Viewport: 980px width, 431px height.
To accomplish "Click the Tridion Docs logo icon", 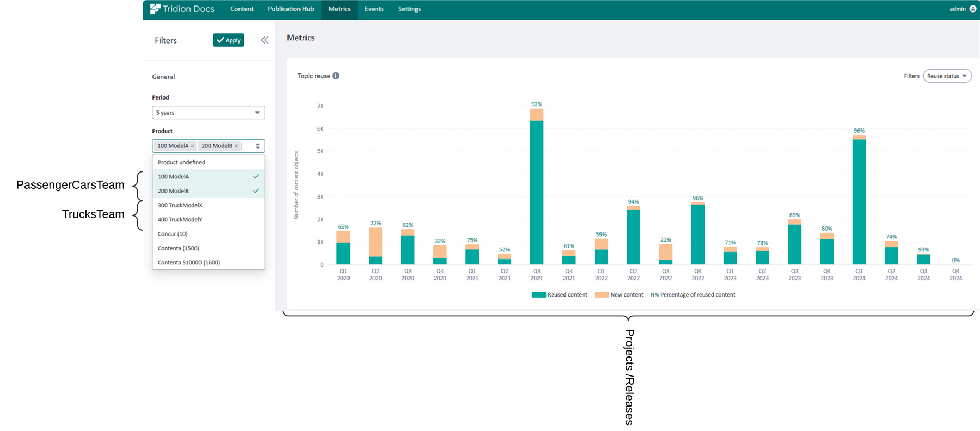I will pos(155,9).
